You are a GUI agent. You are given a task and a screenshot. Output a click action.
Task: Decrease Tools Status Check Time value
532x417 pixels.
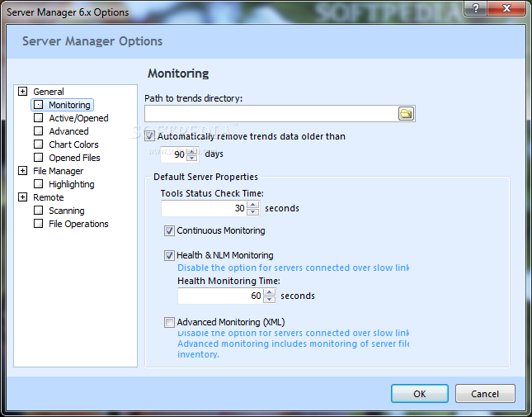(x=252, y=212)
